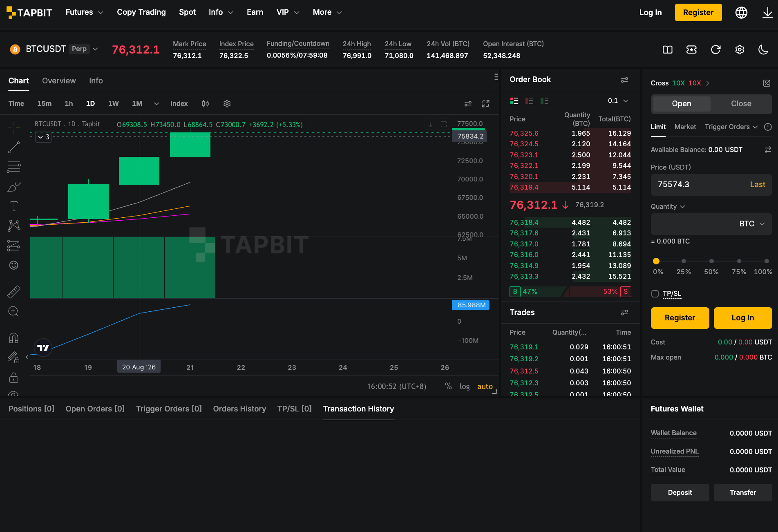Toggle stay in drawing mode

[x=14, y=358]
